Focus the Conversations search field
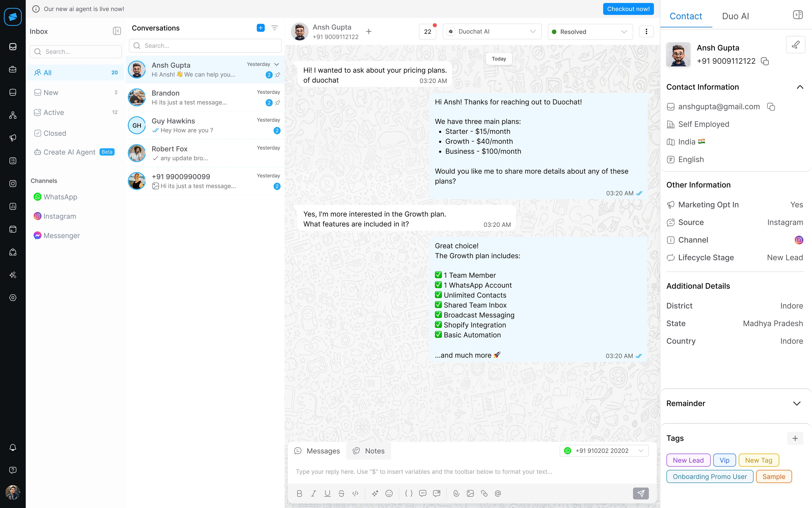812x508 pixels. [x=205, y=46]
